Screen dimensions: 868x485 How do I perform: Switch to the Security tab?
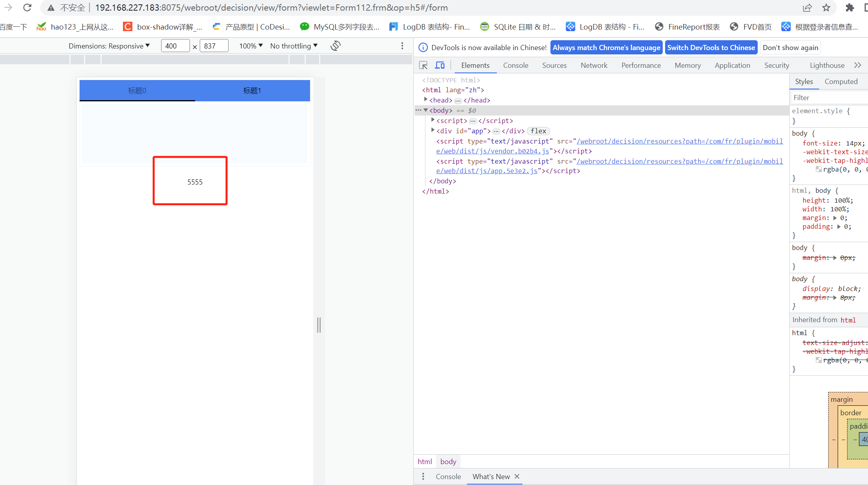(x=777, y=65)
